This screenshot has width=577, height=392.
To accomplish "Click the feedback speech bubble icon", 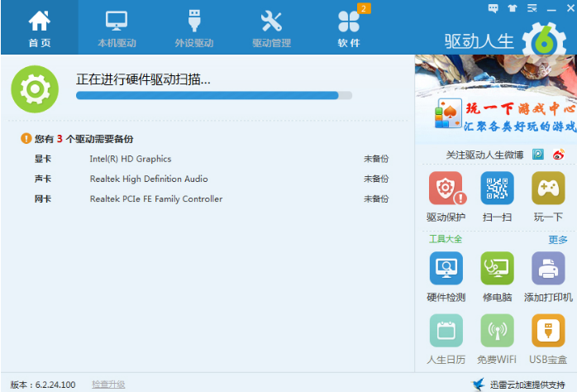I will 494,8.
